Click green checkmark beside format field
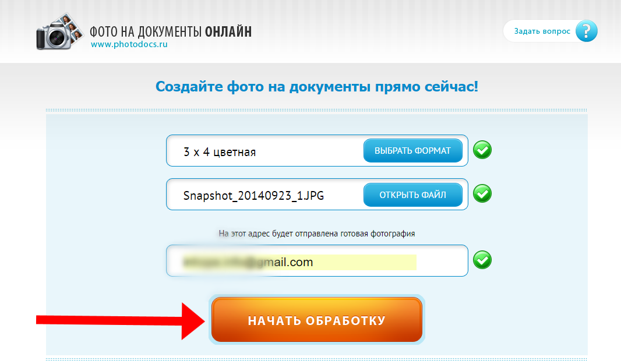The width and height of the screenshot is (621, 364). coord(482,150)
